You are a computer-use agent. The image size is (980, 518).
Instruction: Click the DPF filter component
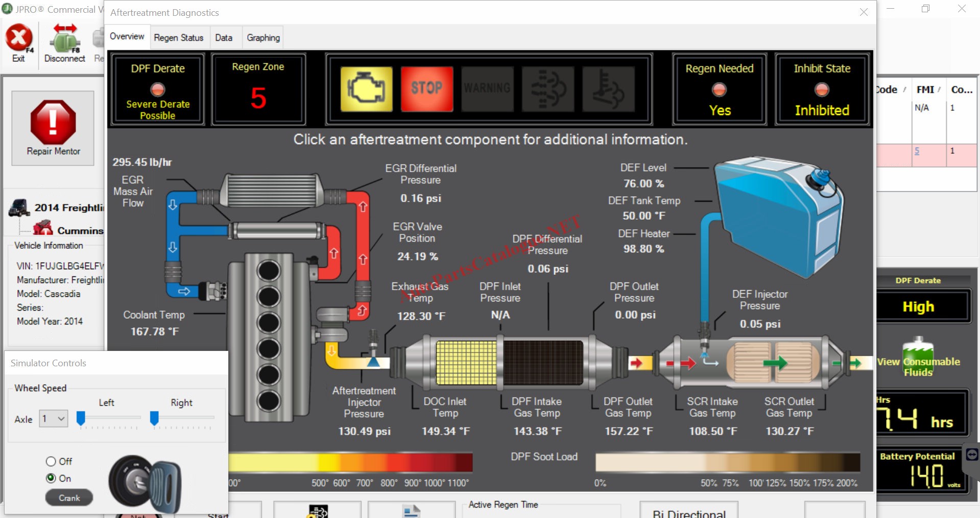pos(542,363)
